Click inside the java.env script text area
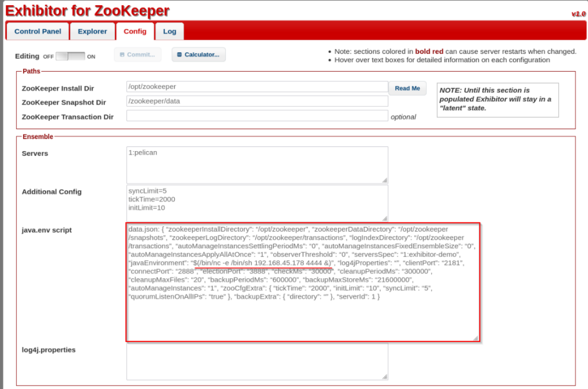588x389 pixels. (x=303, y=282)
